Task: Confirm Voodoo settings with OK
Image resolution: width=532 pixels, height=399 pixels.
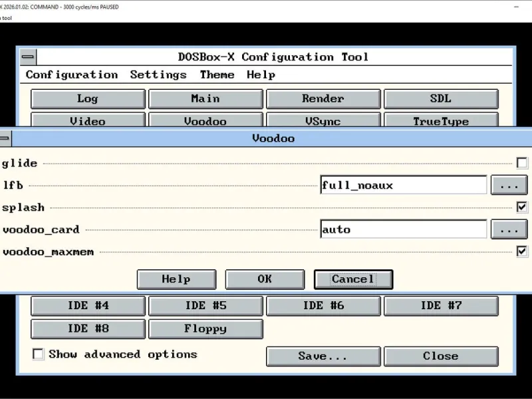Action: tap(265, 279)
